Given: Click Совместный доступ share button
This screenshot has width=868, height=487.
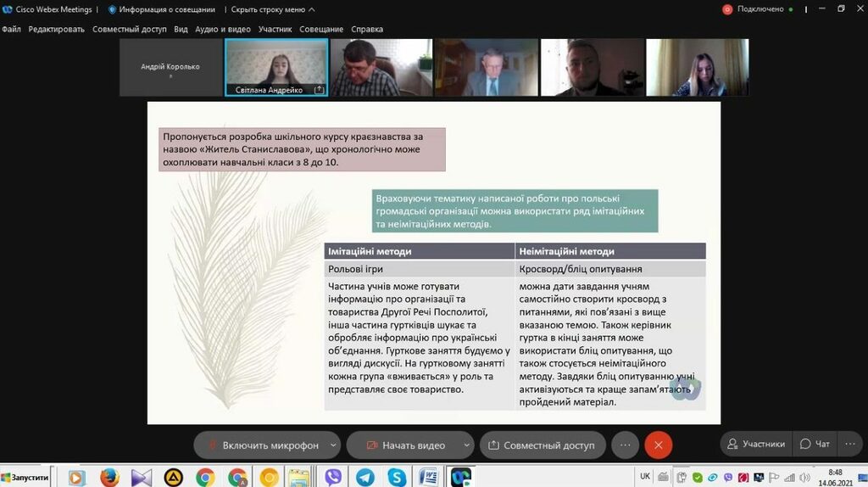Looking at the screenshot, I should pyautogui.click(x=541, y=445).
